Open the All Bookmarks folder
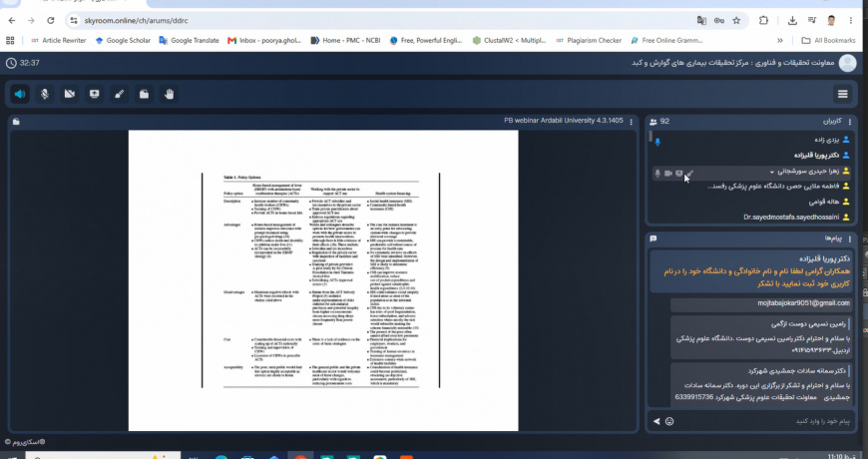 point(828,41)
